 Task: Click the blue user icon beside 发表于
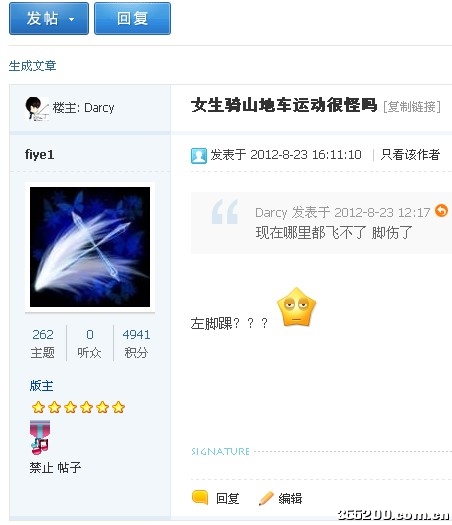199,156
